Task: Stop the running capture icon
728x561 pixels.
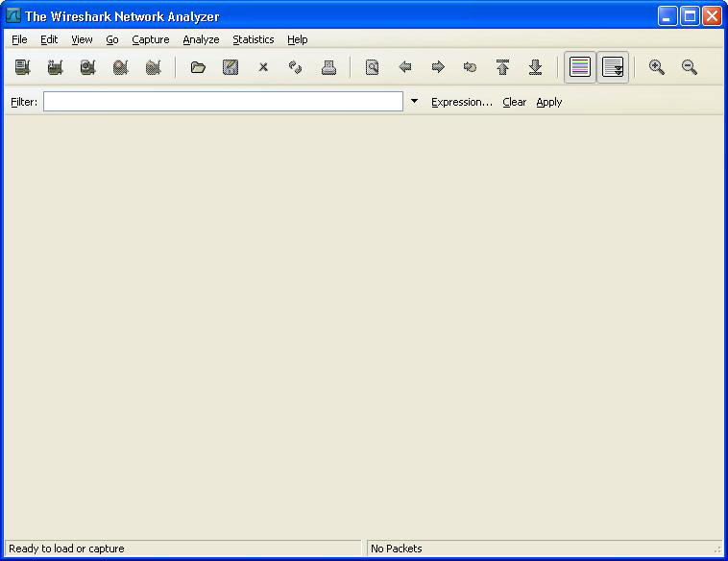Action: [x=120, y=67]
